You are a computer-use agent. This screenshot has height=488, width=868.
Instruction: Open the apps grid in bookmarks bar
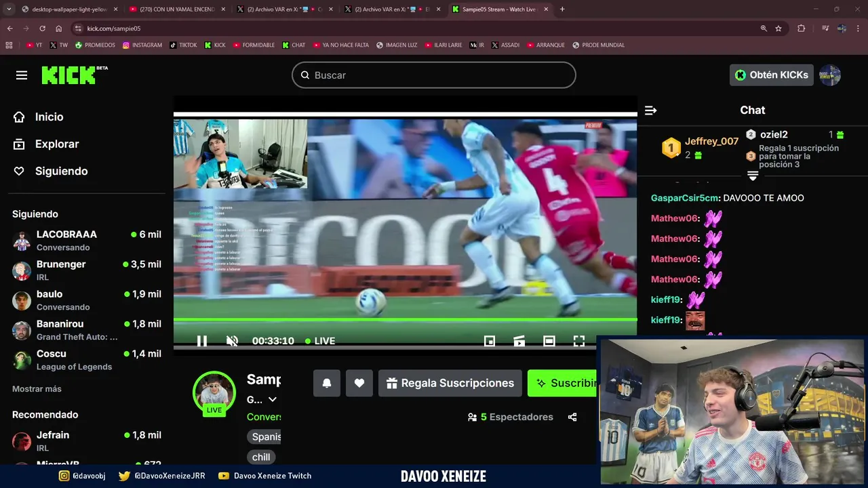click(x=9, y=45)
